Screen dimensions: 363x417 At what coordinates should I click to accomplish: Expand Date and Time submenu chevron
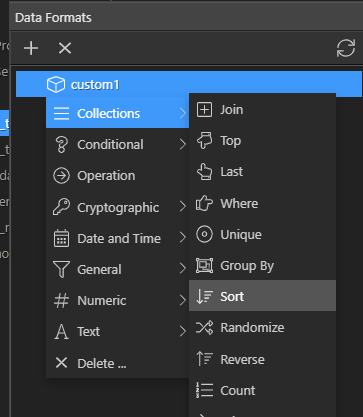coord(182,238)
